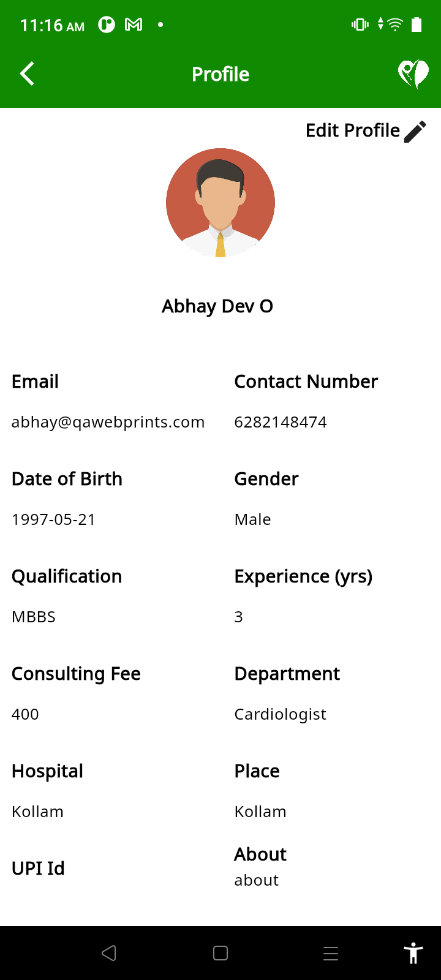Image resolution: width=441 pixels, height=980 pixels.
Task: Click the Profile title in header
Action: click(221, 74)
